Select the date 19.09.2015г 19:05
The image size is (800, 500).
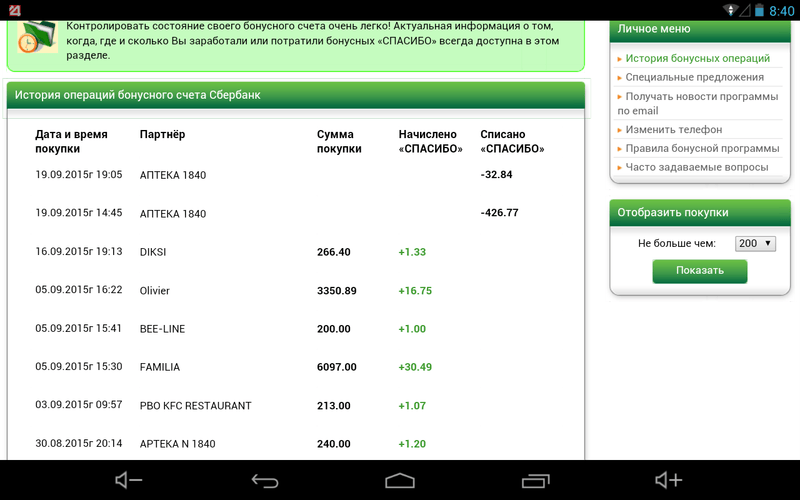[79, 174]
